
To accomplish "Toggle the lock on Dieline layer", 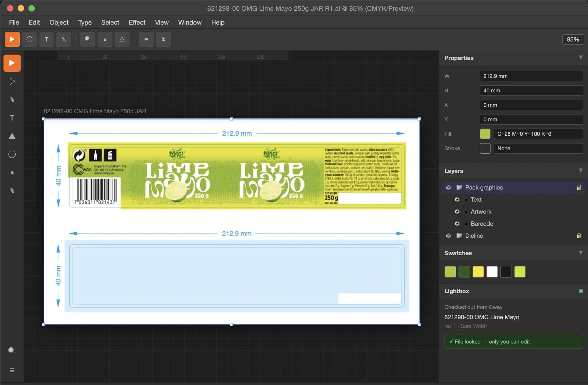I will click(x=579, y=236).
